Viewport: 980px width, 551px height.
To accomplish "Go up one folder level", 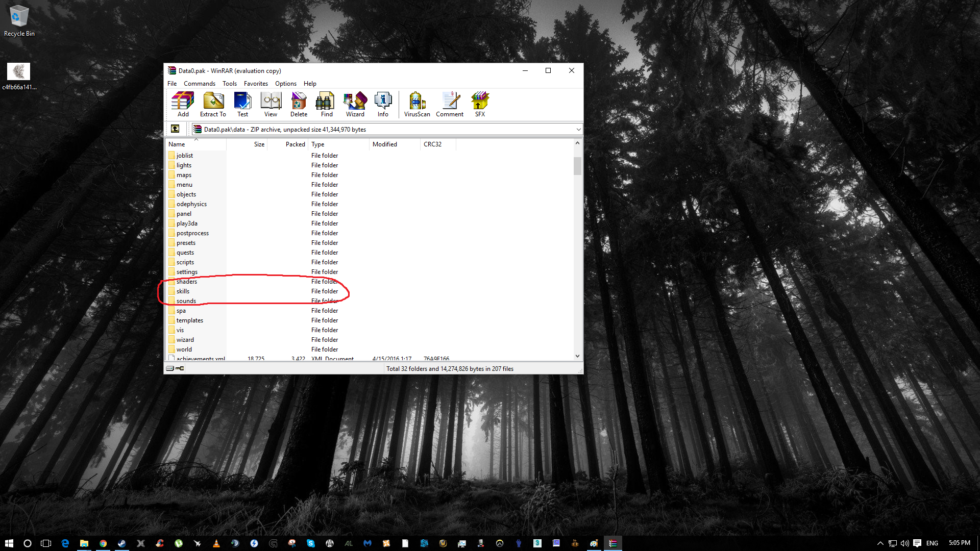I will pos(175,129).
